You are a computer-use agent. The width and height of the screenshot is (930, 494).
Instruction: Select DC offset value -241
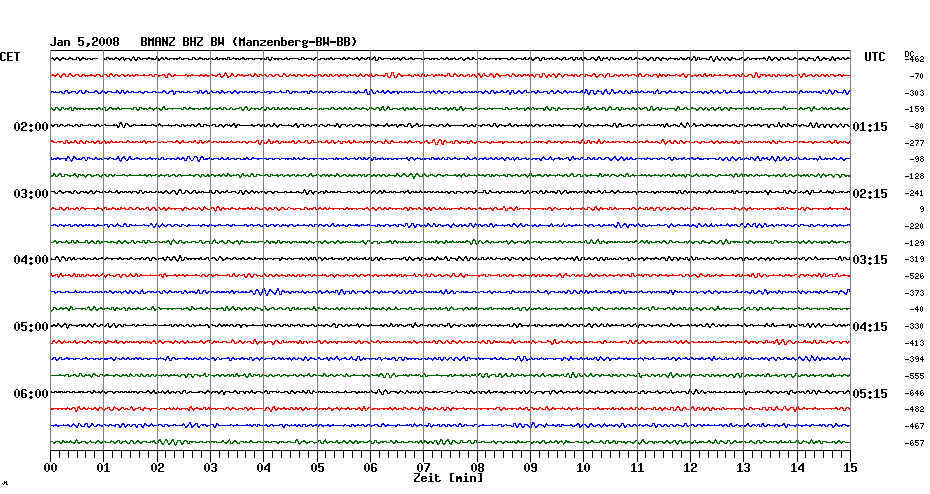(x=915, y=193)
